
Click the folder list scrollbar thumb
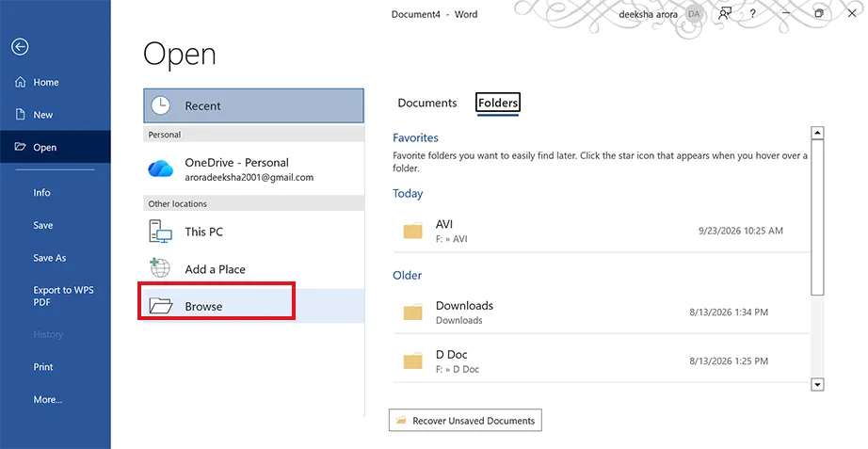(x=817, y=217)
